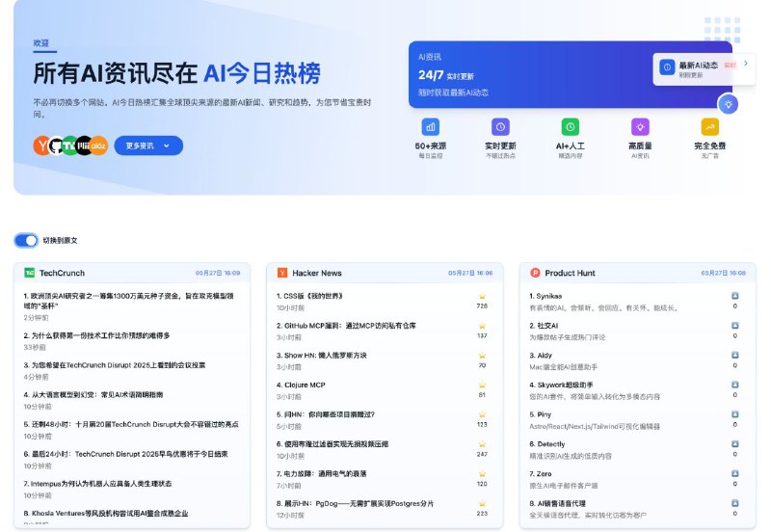Click the upvote icon for Piny
This screenshot has height=532, width=771.
[735, 414]
